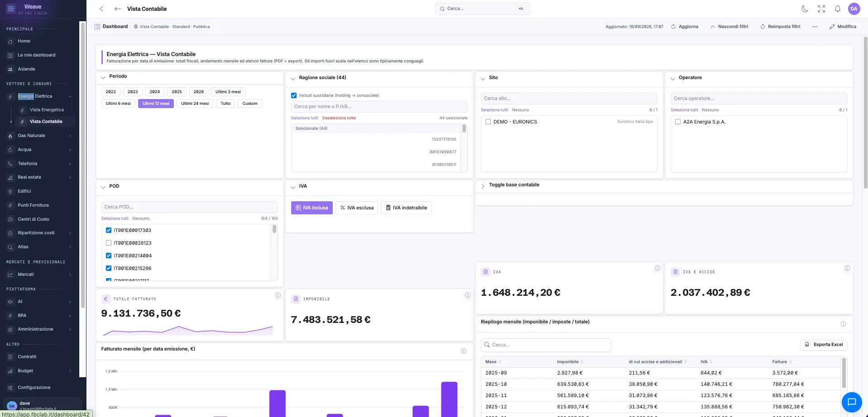Show info for Riepilogo mensile table
Image resolution: width=868 pixels, height=417 pixels.
[x=843, y=324]
